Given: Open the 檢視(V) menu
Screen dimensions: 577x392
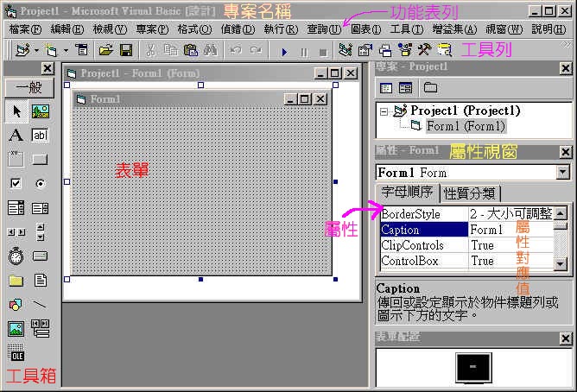Looking at the screenshot, I should pos(110,29).
